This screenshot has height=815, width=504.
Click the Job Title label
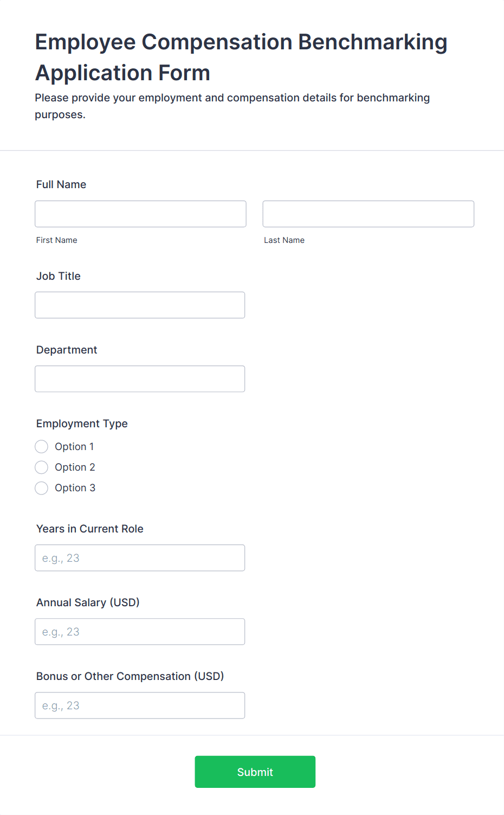(x=58, y=276)
